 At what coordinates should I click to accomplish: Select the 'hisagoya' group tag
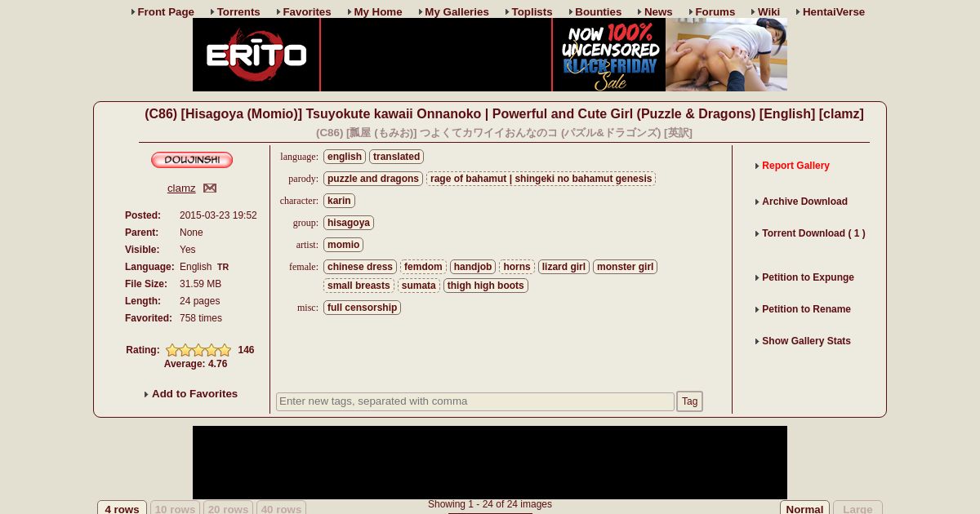click(349, 223)
